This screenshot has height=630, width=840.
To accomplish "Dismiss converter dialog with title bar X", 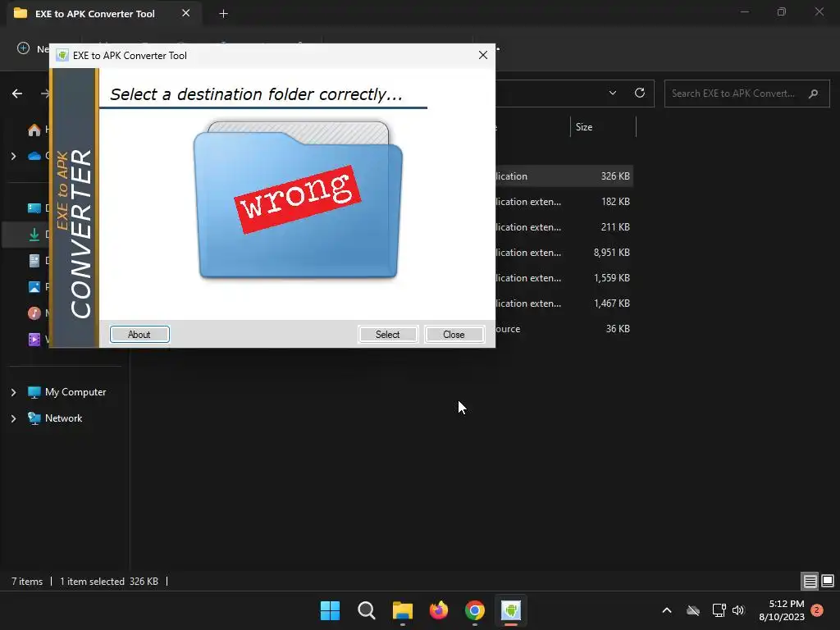I will click(482, 55).
